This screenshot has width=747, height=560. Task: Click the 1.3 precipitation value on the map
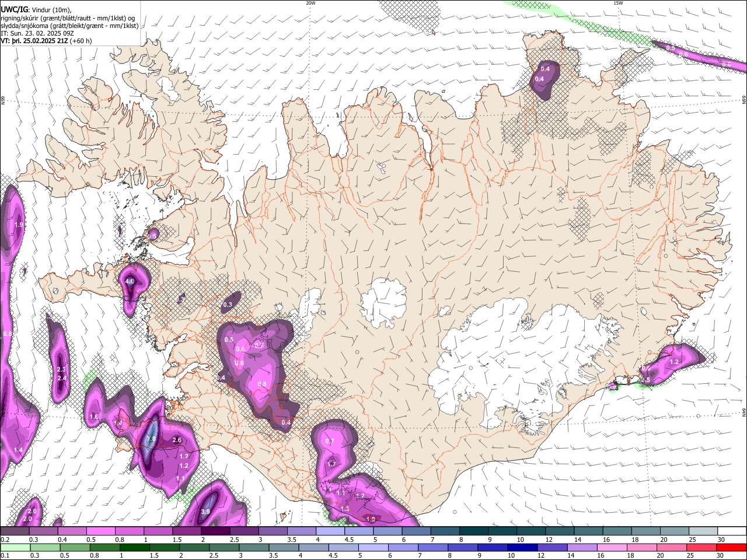tap(345, 509)
